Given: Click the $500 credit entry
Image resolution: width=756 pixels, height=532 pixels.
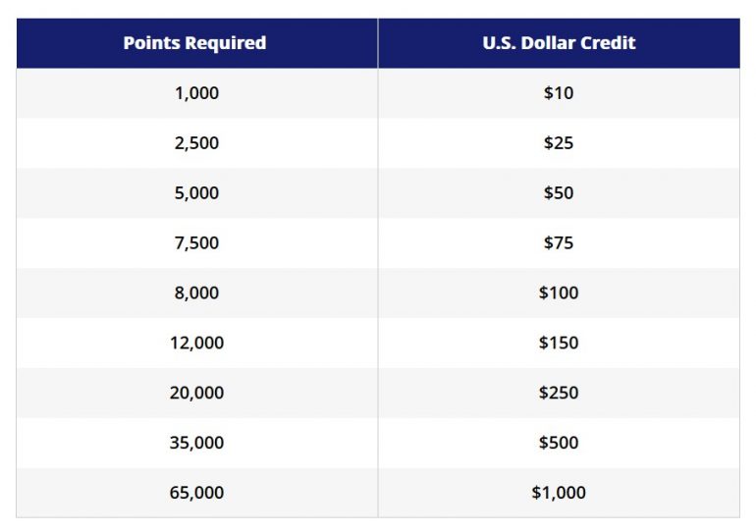Looking at the screenshot, I should click(559, 443).
